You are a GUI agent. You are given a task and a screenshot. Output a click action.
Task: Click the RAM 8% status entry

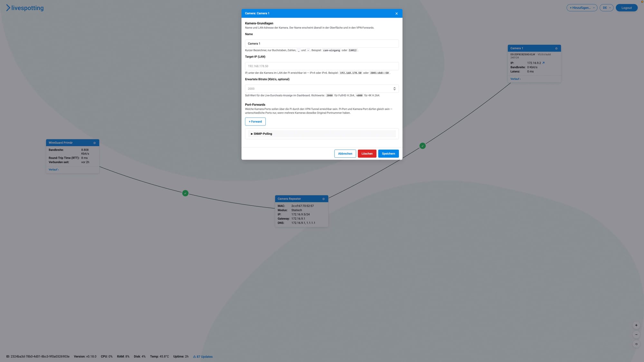(123, 357)
